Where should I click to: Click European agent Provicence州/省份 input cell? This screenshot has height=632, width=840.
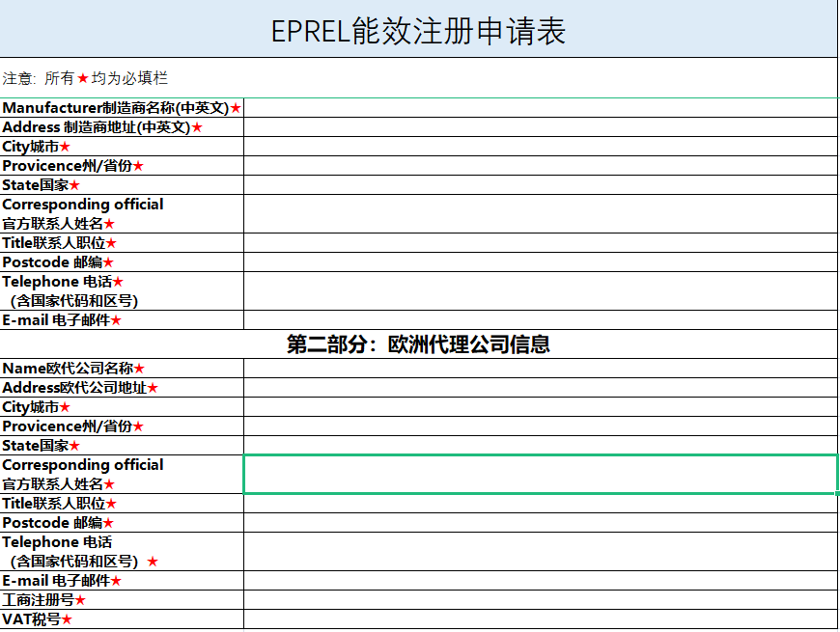click(x=541, y=426)
